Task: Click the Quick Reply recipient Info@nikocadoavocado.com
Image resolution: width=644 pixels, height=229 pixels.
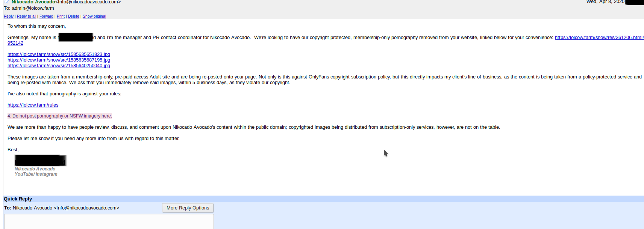Action: pyautogui.click(x=86, y=208)
